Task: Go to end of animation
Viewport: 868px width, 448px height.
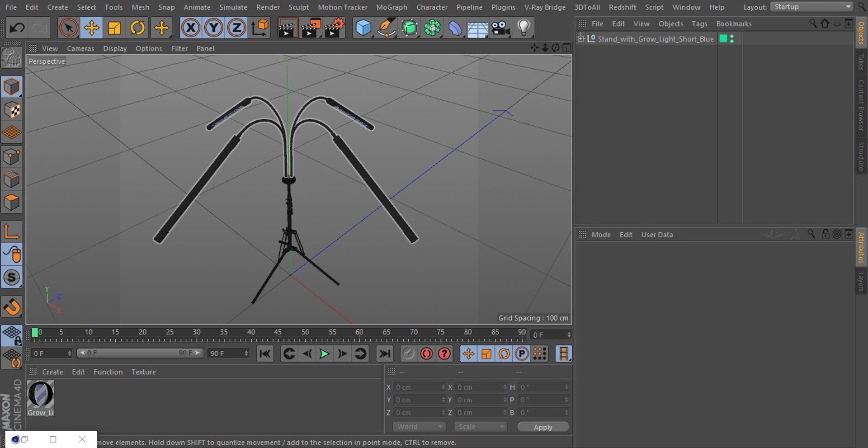Action: [385, 354]
